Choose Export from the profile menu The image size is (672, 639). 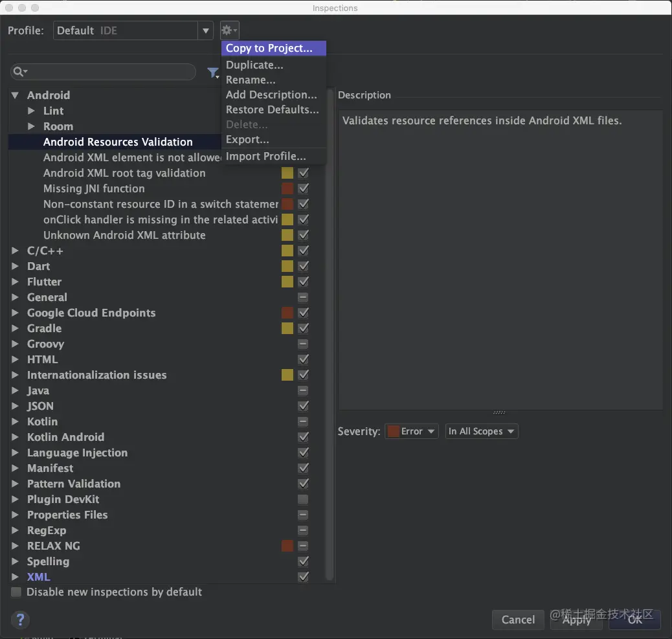point(273,140)
